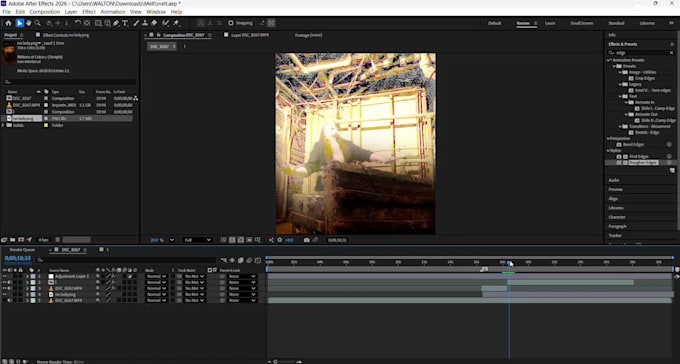
Task: Click the Hide Shy Layers icon in timeline
Action: click(232, 260)
